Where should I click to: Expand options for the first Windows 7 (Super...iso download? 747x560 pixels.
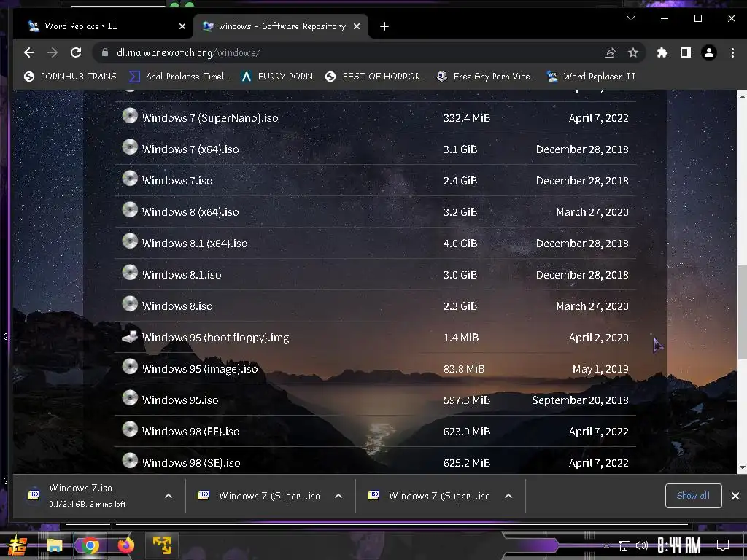pyautogui.click(x=338, y=496)
